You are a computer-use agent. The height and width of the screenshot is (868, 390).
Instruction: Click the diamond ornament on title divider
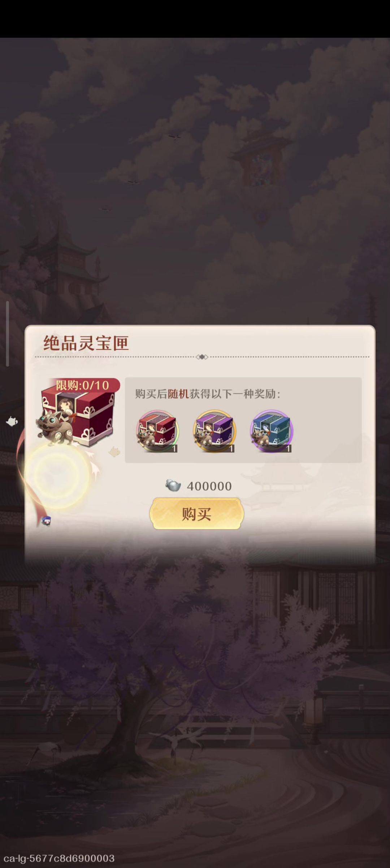pyautogui.click(x=202, y=357)
